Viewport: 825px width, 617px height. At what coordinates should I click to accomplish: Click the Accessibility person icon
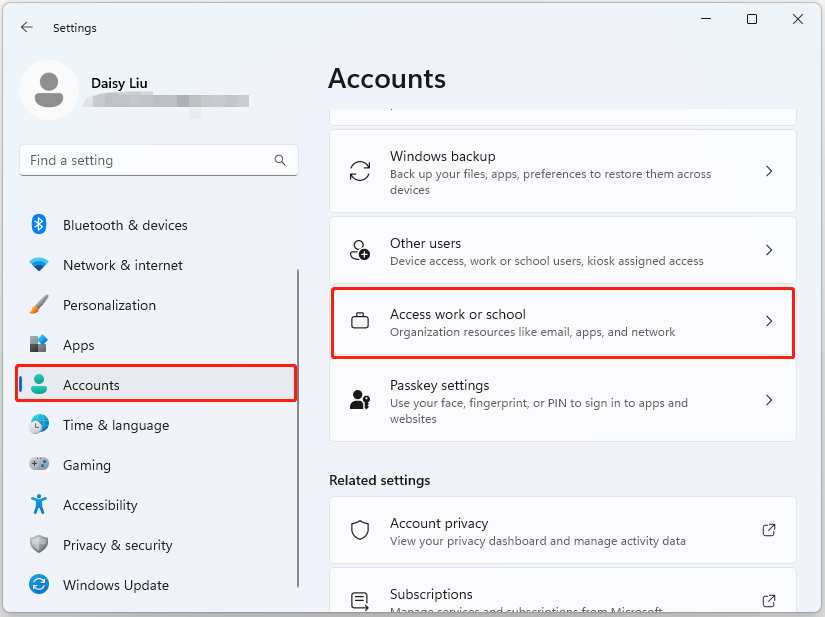coord(39,505)
